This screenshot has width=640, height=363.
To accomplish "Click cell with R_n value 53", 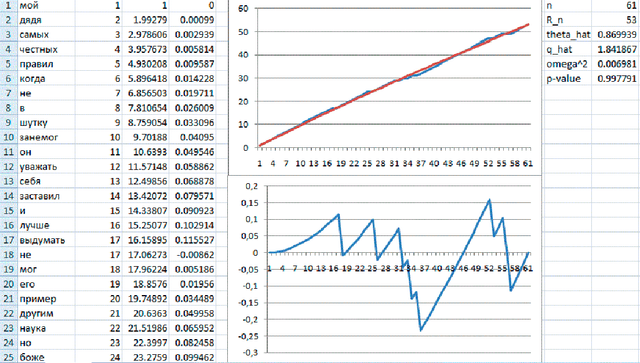I will [616, 20].
